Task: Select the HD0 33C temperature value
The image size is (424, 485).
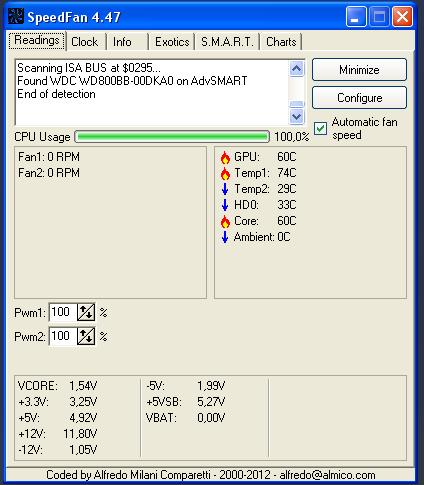Action: pyautogui.click(x=287, y=205)
